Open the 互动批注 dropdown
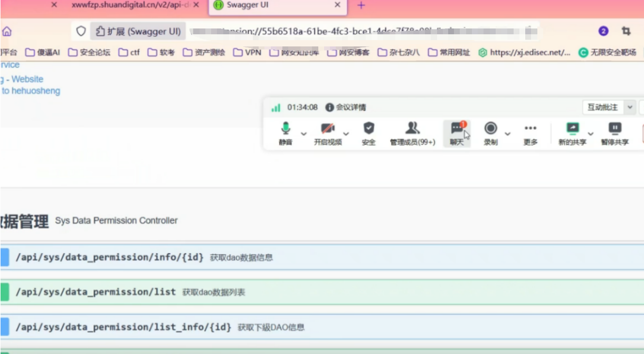Viewport: 644px width, 354px height. (x=608, y=107)
